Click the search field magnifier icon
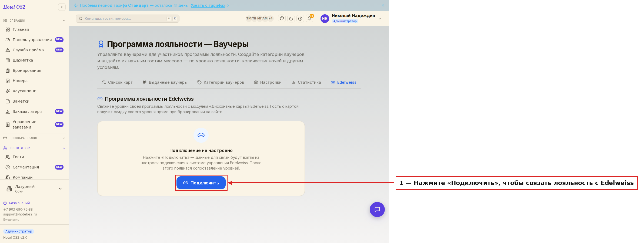Image resolution: width=644 pixels, height=243 pixels. point(81,19)
